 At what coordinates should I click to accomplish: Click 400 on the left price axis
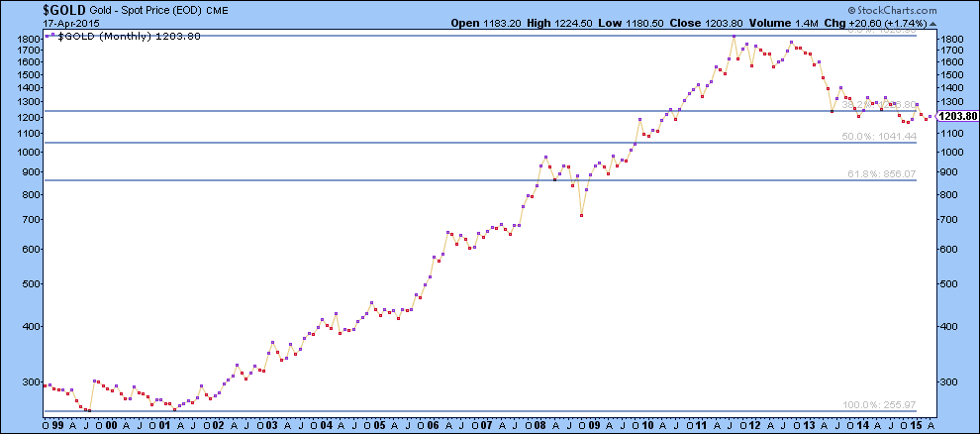click(34, 326)
